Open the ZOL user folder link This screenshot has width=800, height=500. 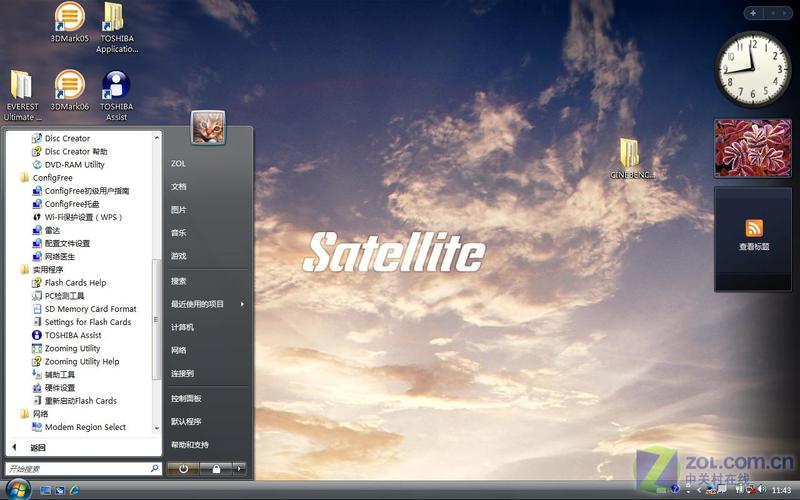tap(178, 164)
